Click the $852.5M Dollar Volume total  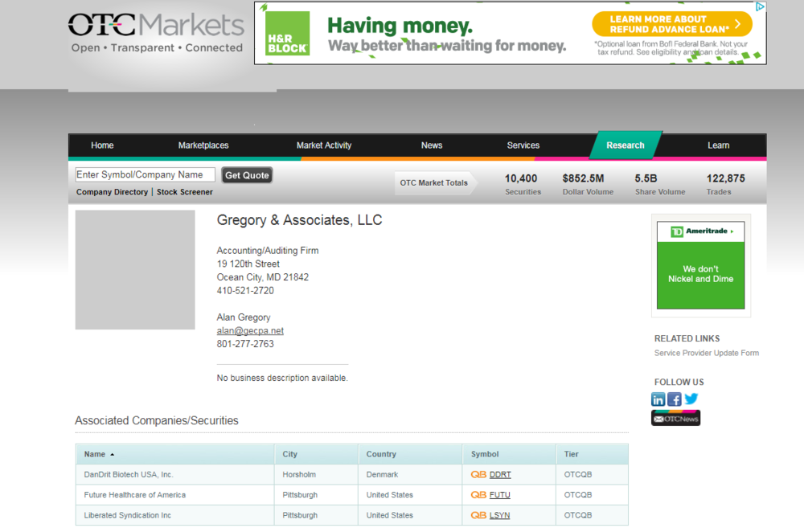(x=588, y=185)
